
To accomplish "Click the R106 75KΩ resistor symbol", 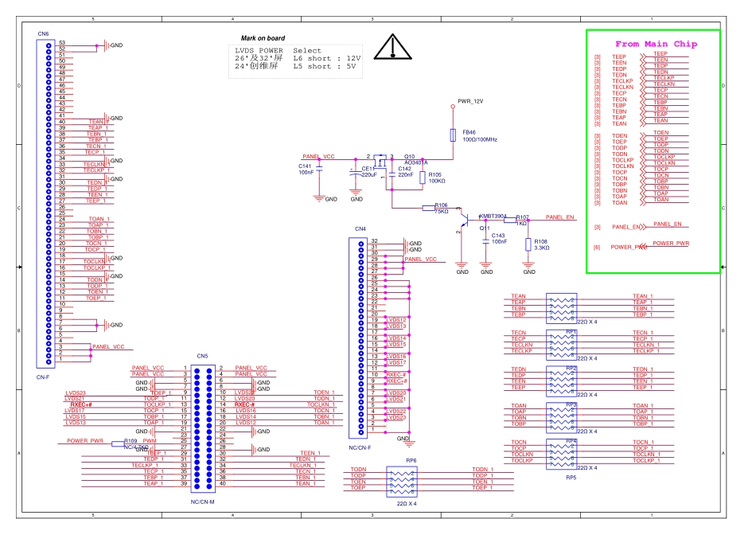I will [440, 208].
